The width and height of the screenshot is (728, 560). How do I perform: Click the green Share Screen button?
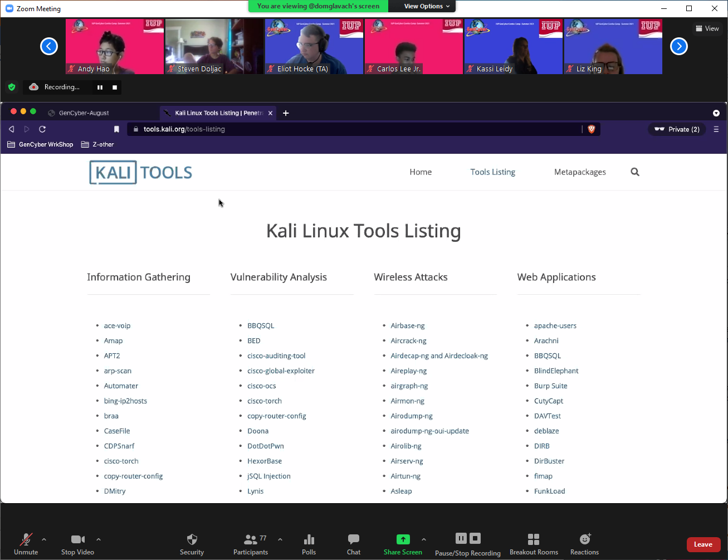tap(403, 544)
